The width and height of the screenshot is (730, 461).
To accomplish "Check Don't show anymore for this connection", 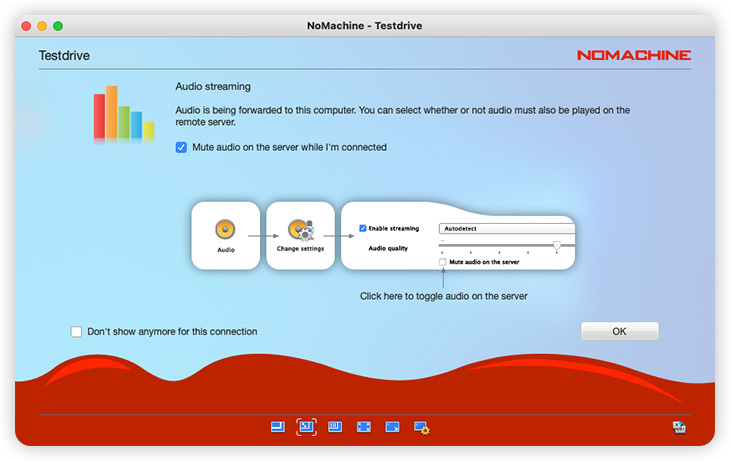I will pyautogui.click(x=77, y=332).
